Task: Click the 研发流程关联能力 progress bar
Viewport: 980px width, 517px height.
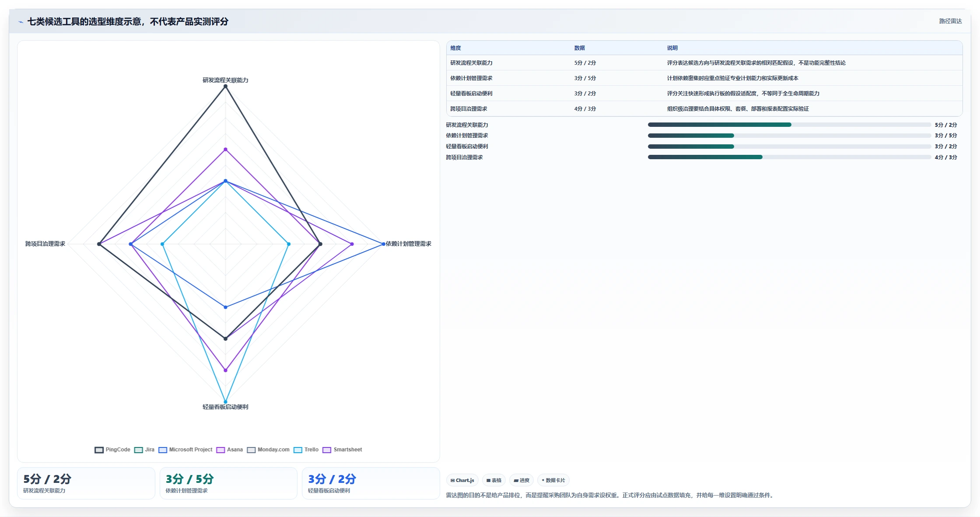Action: [789, 125]
